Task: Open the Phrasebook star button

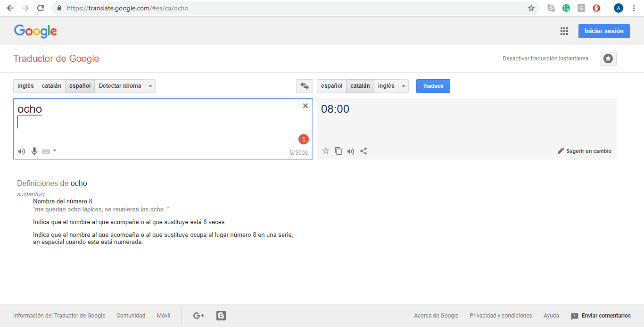Action: point(608,59)
